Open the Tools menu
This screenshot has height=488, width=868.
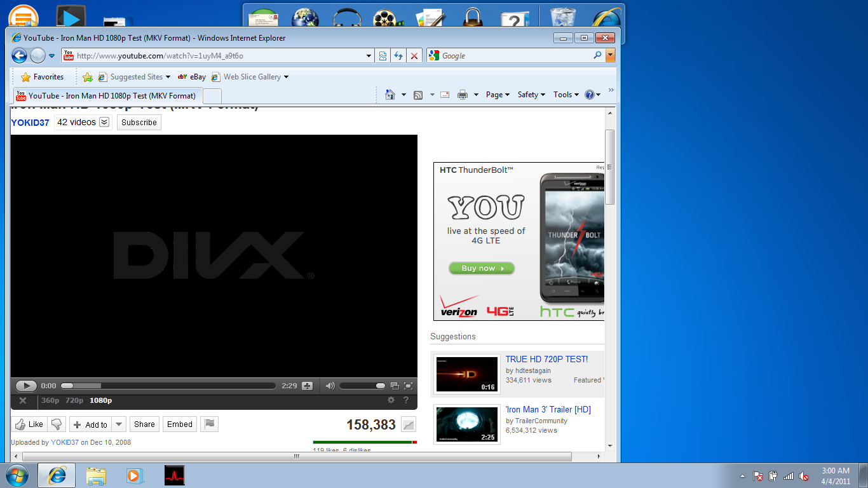tap(566, 95)
